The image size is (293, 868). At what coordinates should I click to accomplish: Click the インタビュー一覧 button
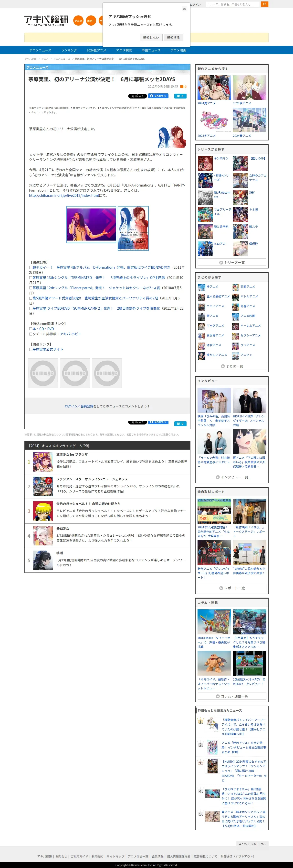click(232, 477)
